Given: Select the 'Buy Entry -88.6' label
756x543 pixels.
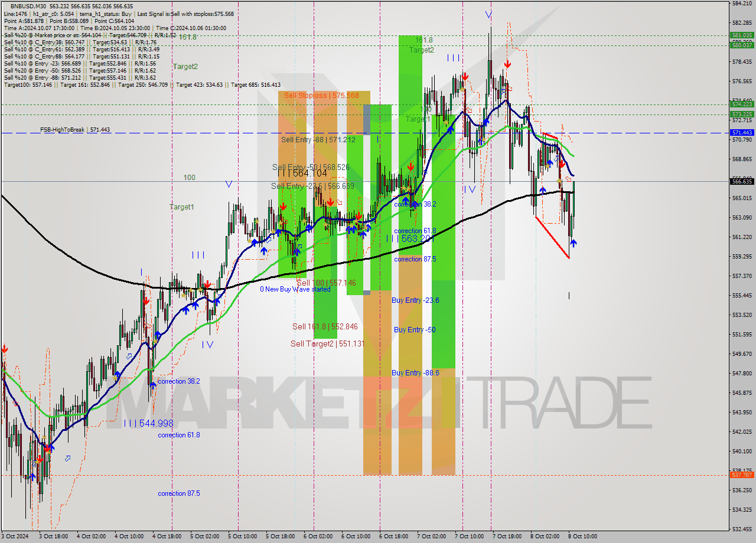Looking at the screenshot, I should coord(415,372).
